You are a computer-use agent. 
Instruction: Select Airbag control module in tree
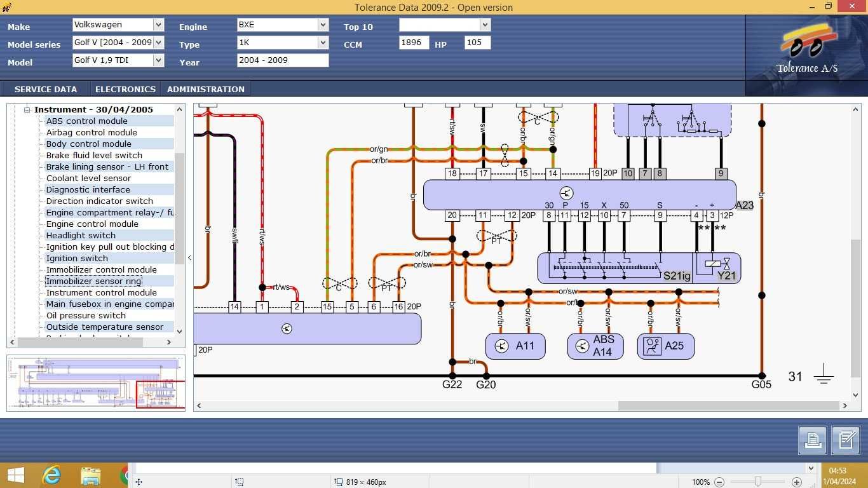pyautogui.click(x=92, y=132)
